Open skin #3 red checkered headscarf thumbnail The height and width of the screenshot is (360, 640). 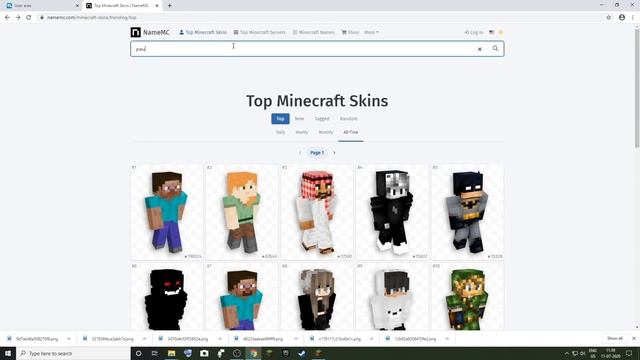(317, 212)
